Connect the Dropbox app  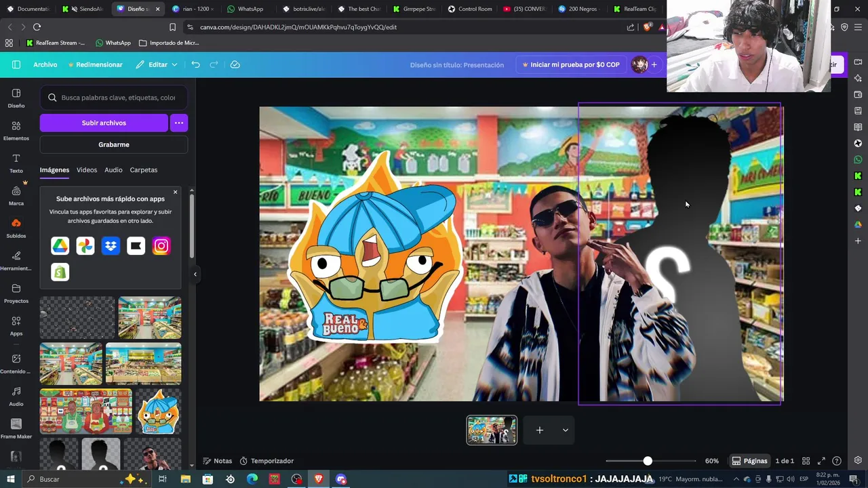tap(111, 246)
